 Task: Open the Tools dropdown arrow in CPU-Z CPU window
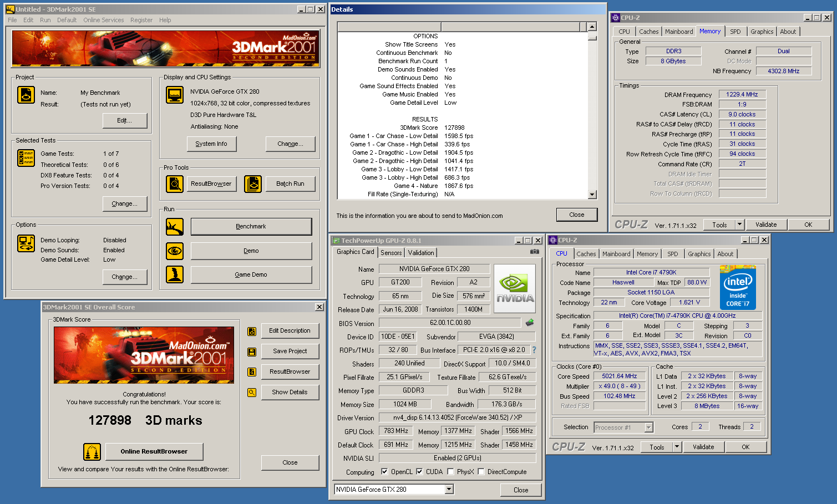[677, 447]
